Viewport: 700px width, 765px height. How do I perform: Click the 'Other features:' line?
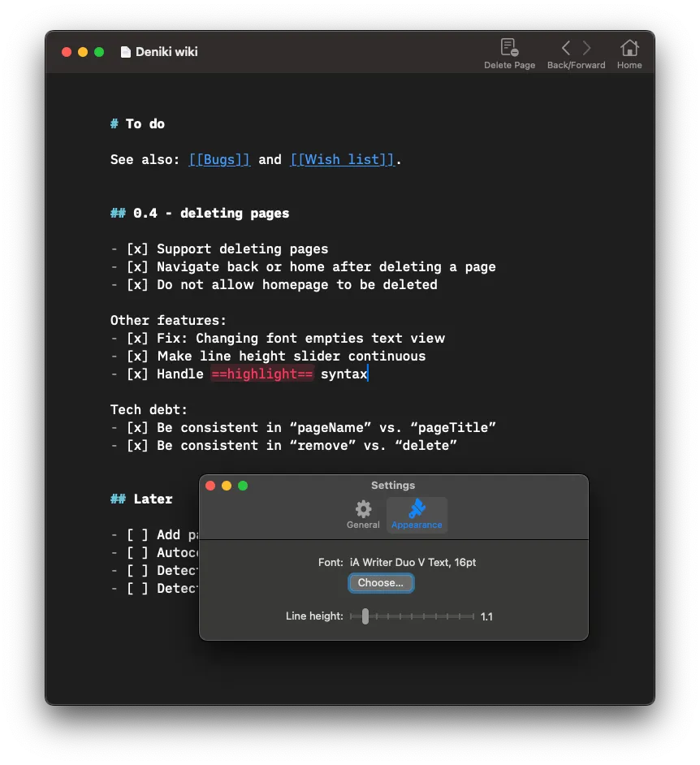click(168, 321)
